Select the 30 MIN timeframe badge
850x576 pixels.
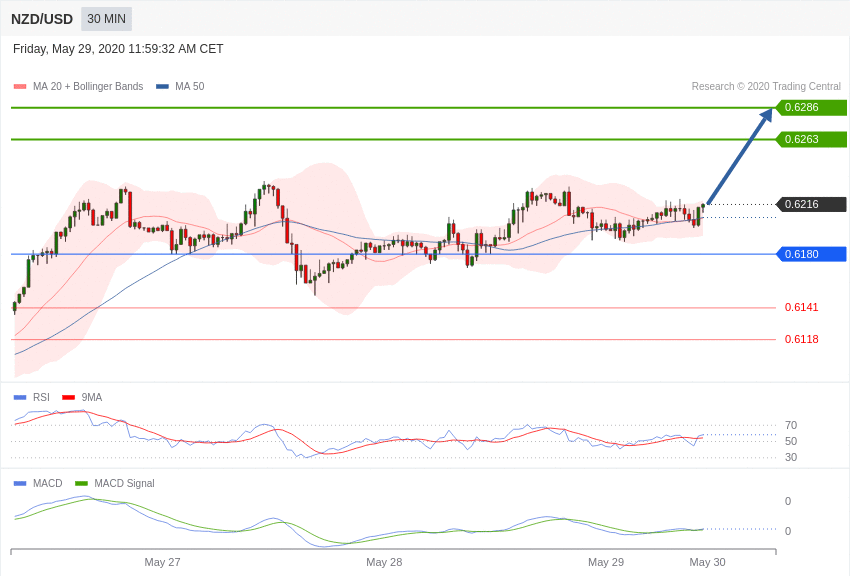pyautogui.click(x=106, y=19)
